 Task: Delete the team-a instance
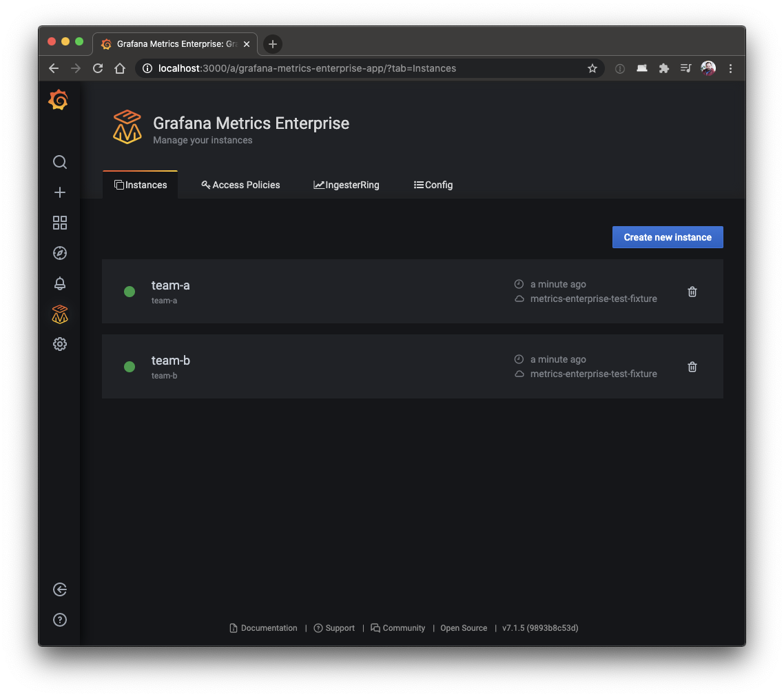pyautogui.click(x=692, y=292)
